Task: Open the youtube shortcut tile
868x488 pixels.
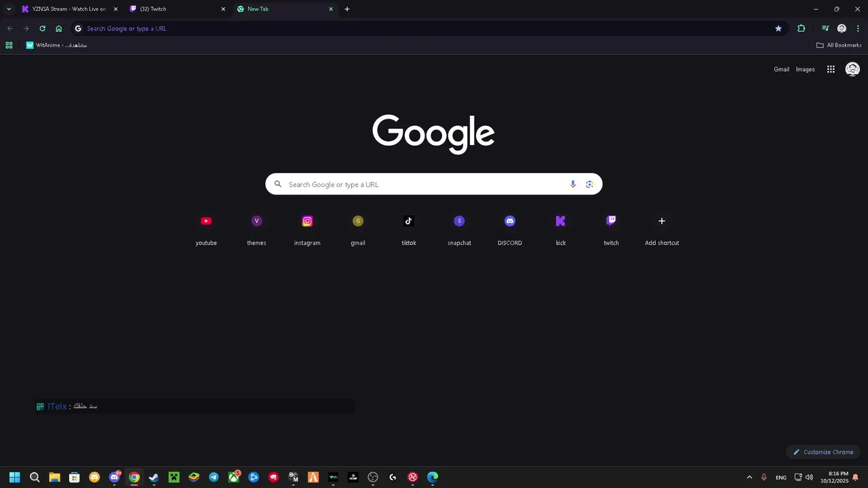Action: (206, 229)
